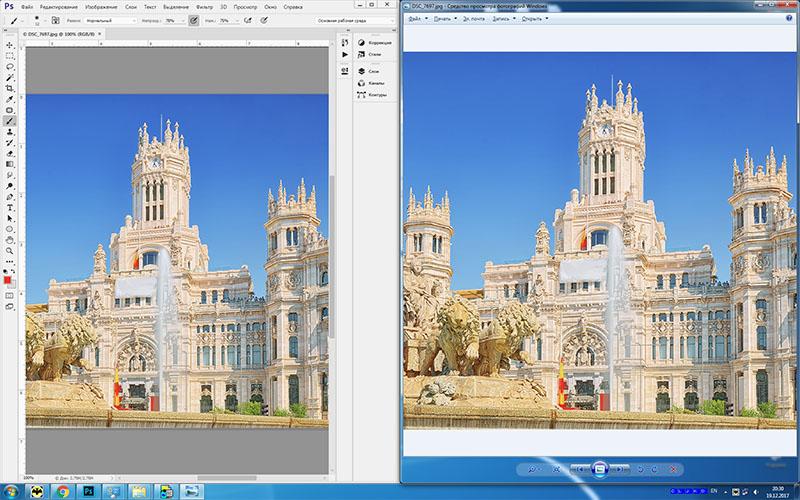The width and height of the screenshot is (800, 500).
Task: Start slideshow in Photo Viewer
Action: point(600,469)
